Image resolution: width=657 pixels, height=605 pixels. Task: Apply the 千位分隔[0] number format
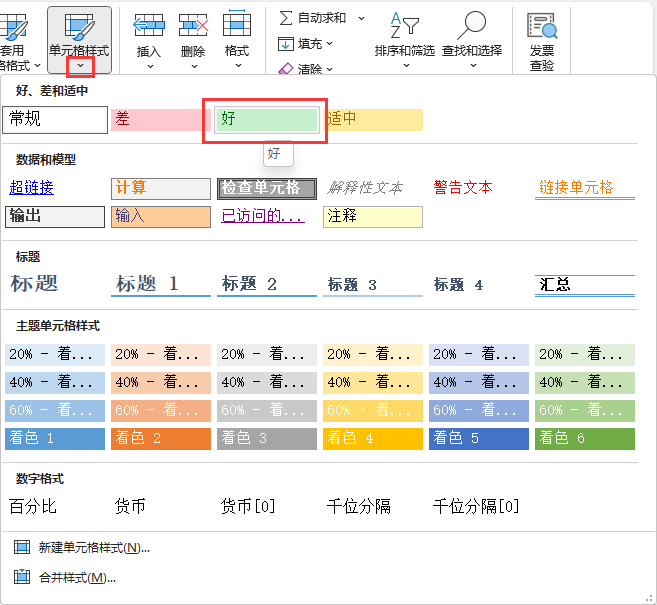[476, 506]
